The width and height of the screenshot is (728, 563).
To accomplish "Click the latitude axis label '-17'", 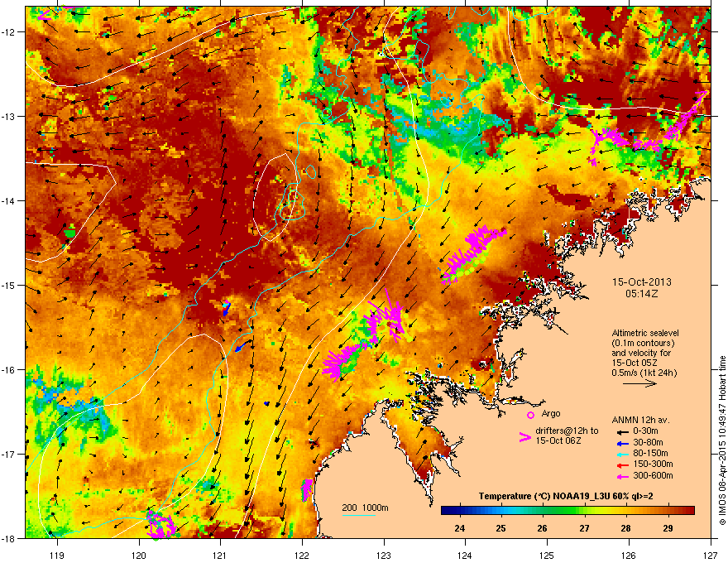I will pyautogui.click(x=8, y=454).
